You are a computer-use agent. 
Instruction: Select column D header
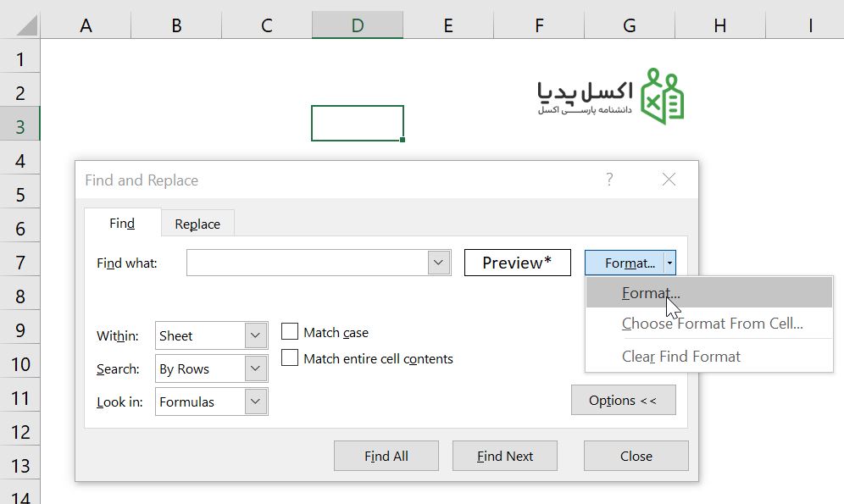click(358, 25)
